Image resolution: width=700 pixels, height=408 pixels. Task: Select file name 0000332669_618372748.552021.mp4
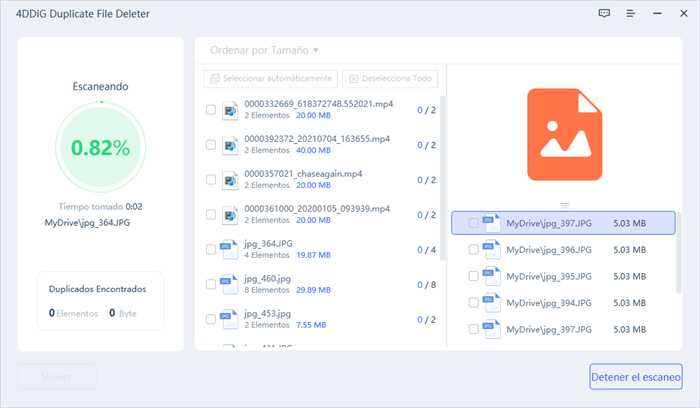319,104
